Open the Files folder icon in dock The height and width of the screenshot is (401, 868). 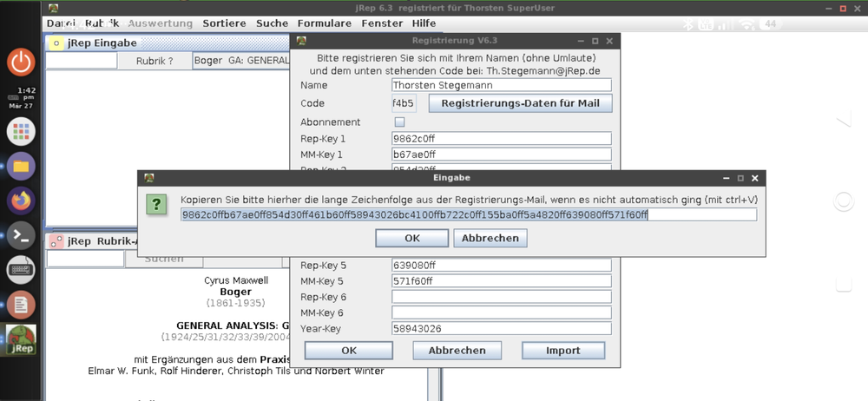(22, 166)
